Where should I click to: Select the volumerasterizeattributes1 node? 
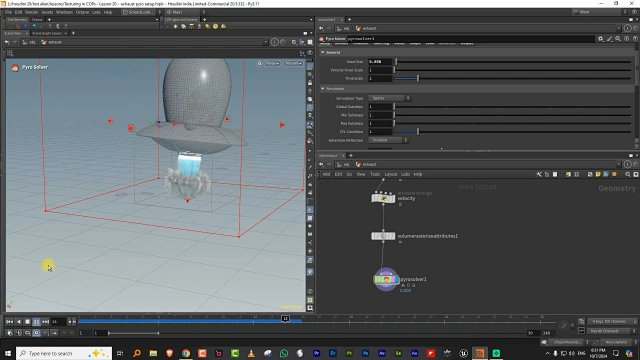click(383, 236)
